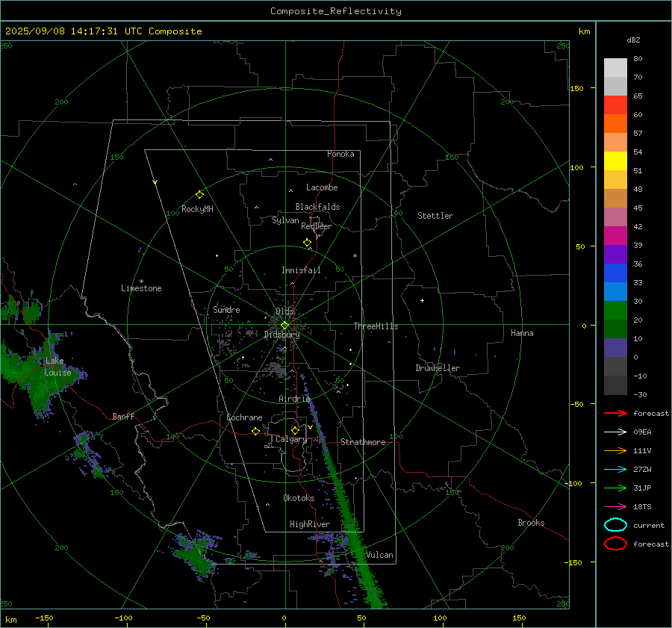Click the Sundre label
The height and width of the screenshot is (628, 672).
[x=226, y=309]
